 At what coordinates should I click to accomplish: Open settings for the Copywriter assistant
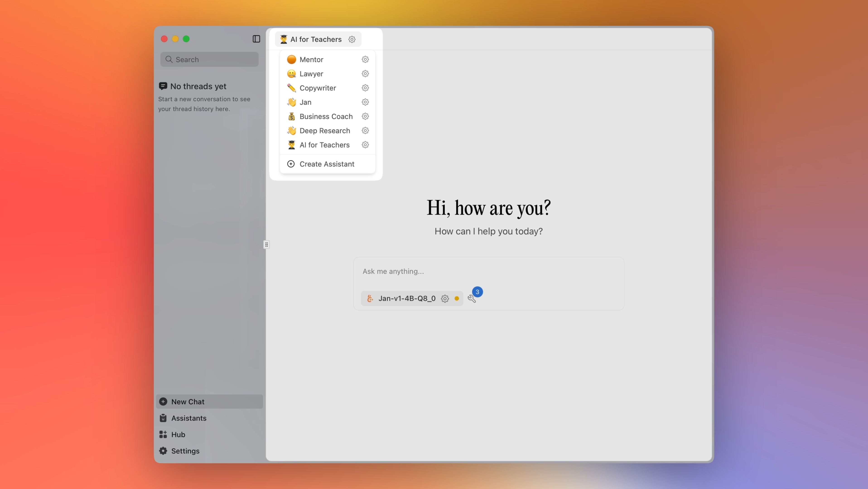pyautogui.click(x=365, y=88)
